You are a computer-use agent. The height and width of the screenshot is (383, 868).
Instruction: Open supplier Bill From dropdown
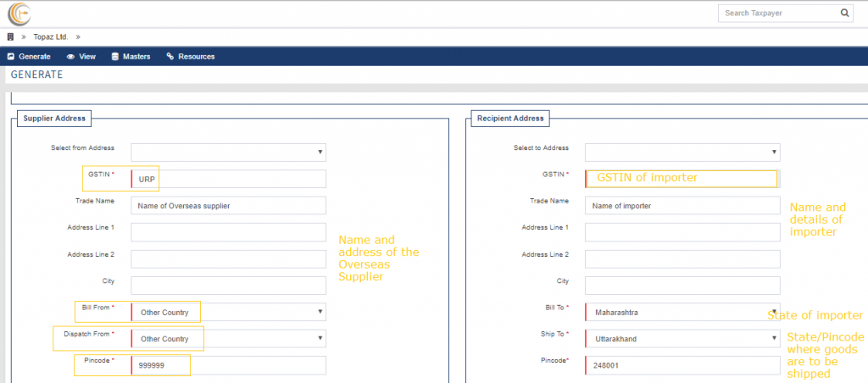(229, 312)
